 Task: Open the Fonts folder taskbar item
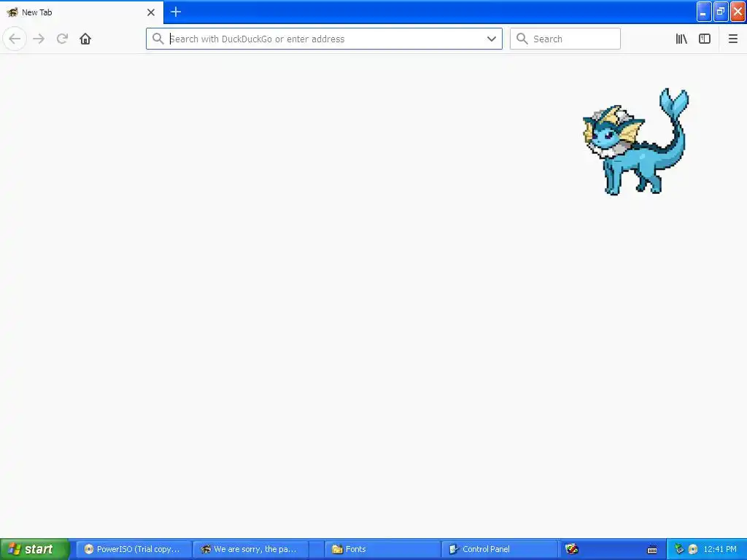click(x=382, y=549)
